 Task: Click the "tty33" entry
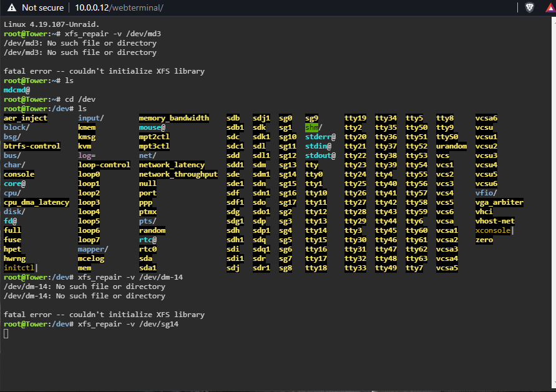tap(356, 268)
